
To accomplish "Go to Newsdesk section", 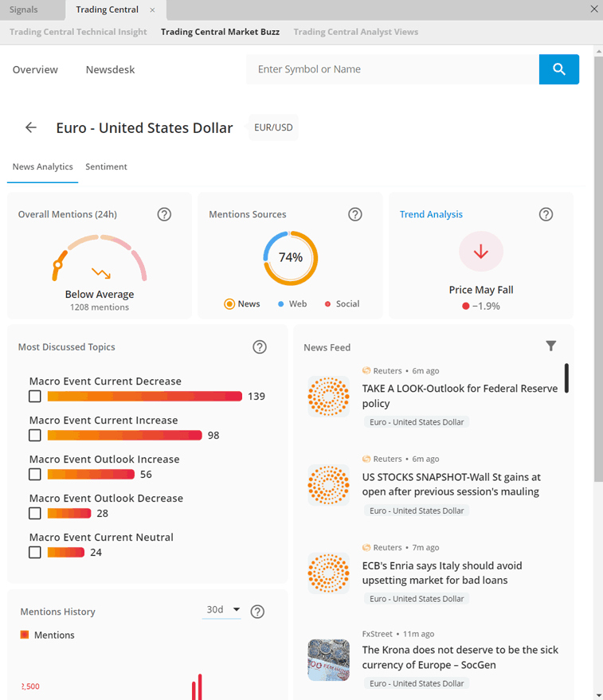I will pyautogui.click(x=111, y=69).
